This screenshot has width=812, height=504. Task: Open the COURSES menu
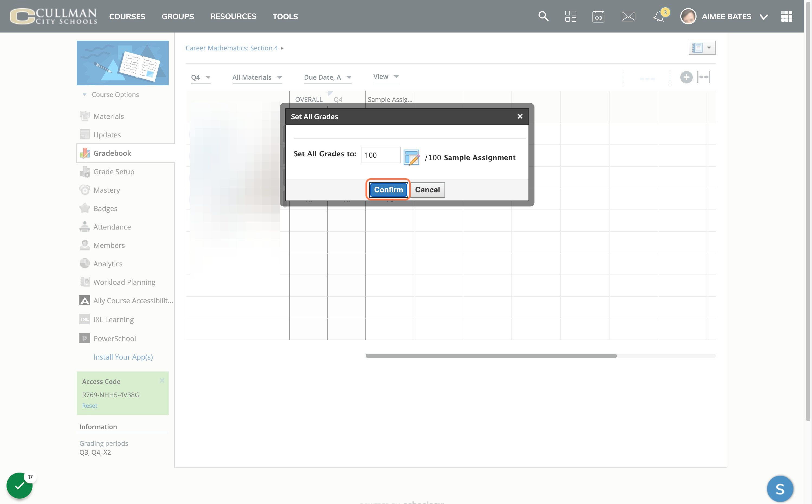point(127,16)
